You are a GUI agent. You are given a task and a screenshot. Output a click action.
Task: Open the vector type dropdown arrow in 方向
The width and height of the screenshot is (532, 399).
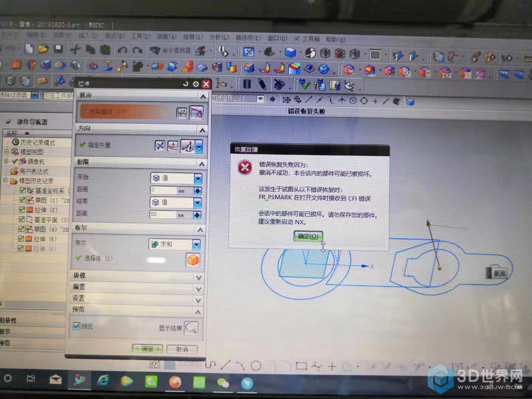pyautogui.click(x=199, y=148)
